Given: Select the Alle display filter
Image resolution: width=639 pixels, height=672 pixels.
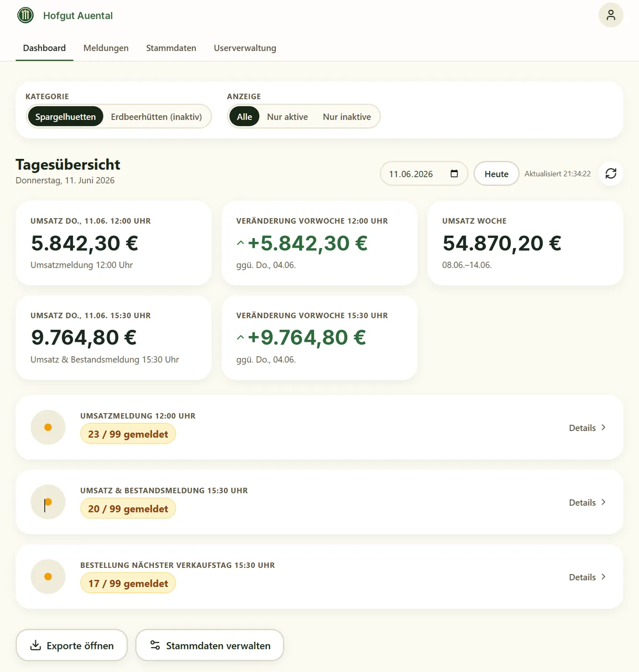Looking at the screenshot, I should click(x=244, y=117).
